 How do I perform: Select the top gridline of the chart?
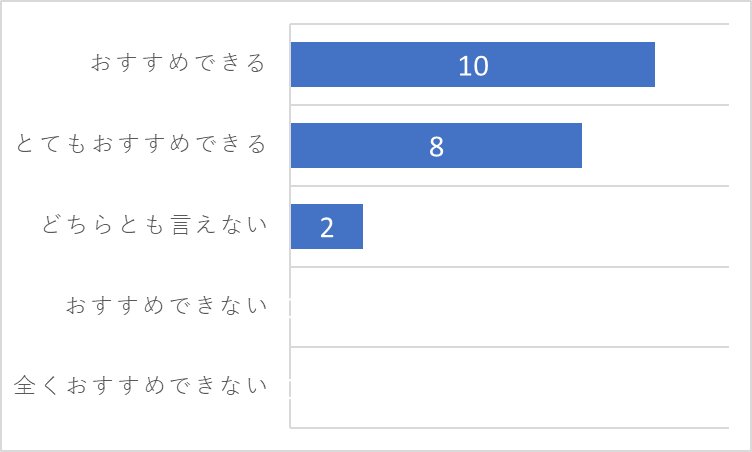pyautogui.click(x=509, y=24)
